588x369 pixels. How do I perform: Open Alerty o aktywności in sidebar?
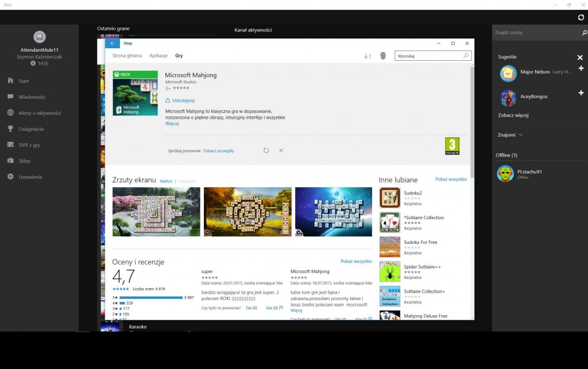(40, 113)
